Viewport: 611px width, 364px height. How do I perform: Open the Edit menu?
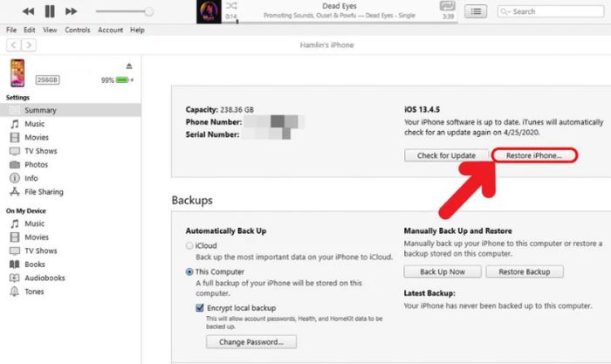coord(29,30)
